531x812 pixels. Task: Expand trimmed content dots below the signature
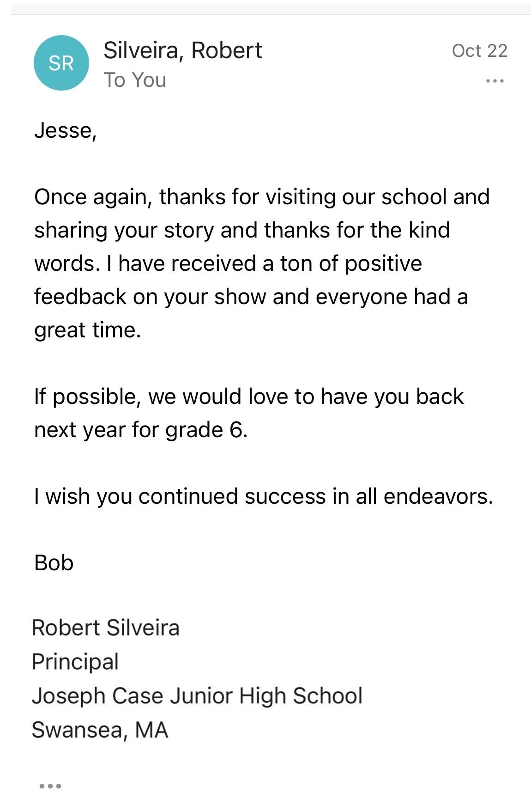click(50, 786)
